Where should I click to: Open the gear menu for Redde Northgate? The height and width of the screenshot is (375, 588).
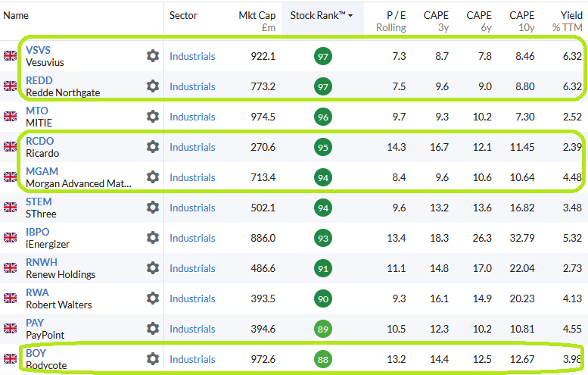153,86
